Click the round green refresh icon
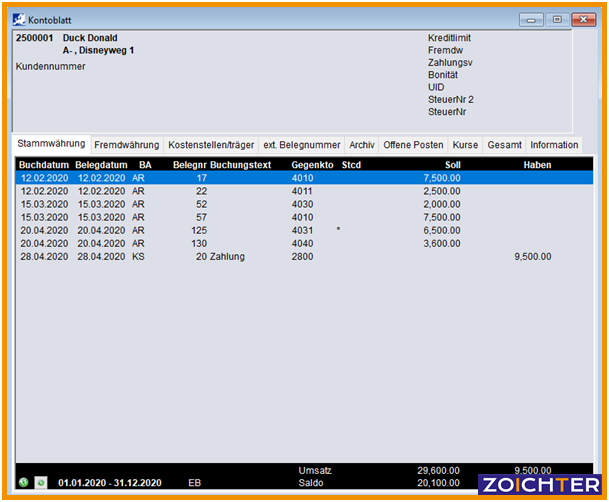 24,482
